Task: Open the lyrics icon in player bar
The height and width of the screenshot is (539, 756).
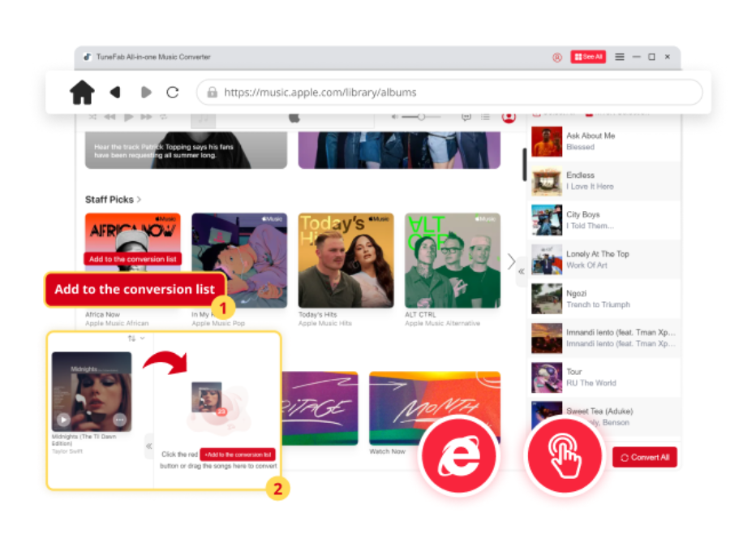Action: click(x=466, y=117)
